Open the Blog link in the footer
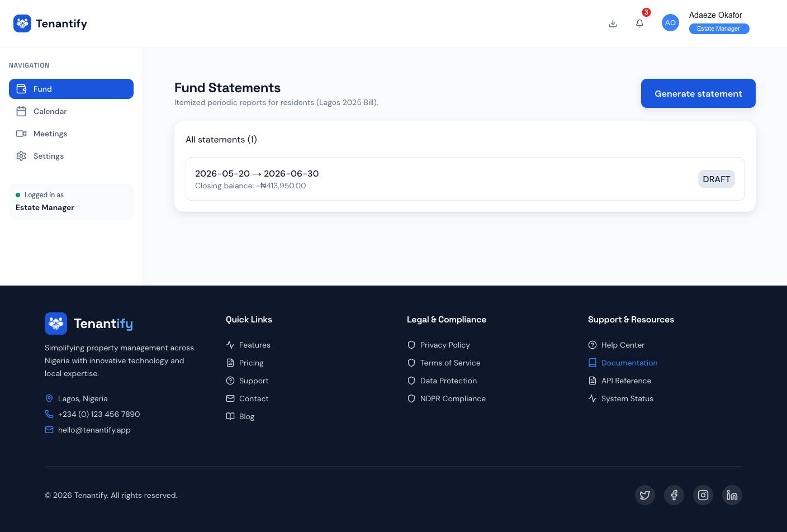787x532 pixels. (246, 416)
